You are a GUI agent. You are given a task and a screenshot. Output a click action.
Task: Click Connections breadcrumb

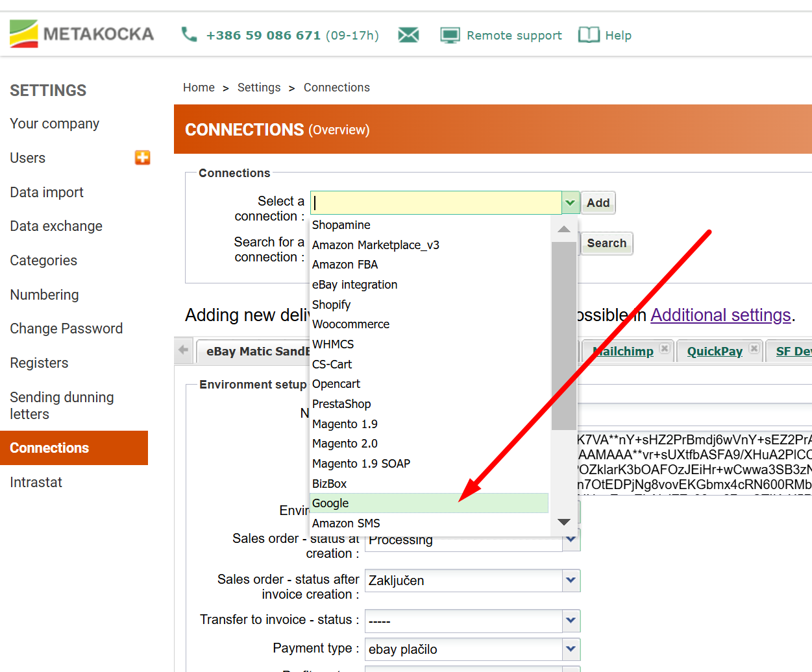tap(337, 88)
